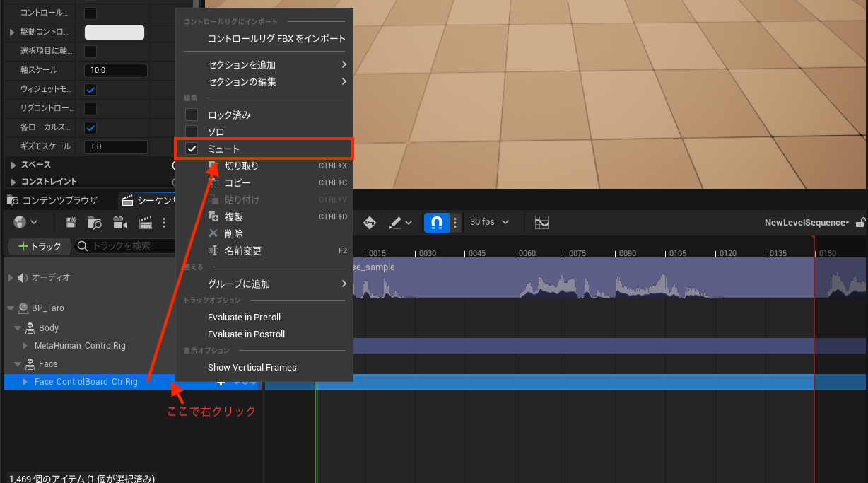This screenshot has height=483, width=868.
Task: Toggle the magnet snapping button
Action: coord(436,223)
